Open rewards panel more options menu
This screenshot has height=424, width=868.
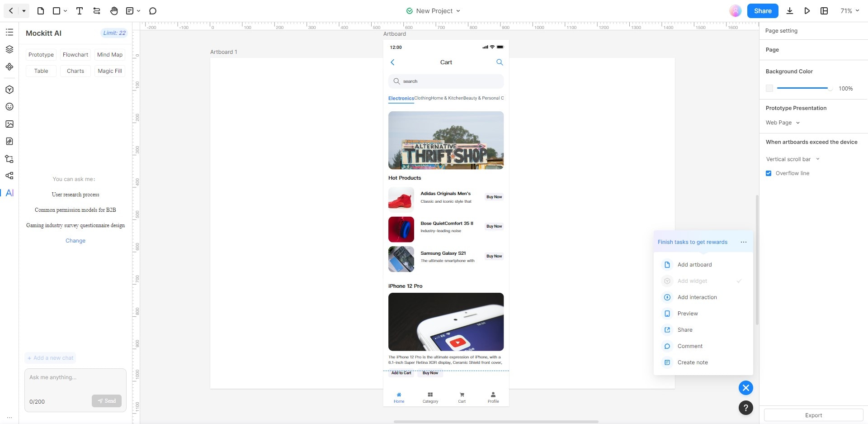tap(744, 242)
